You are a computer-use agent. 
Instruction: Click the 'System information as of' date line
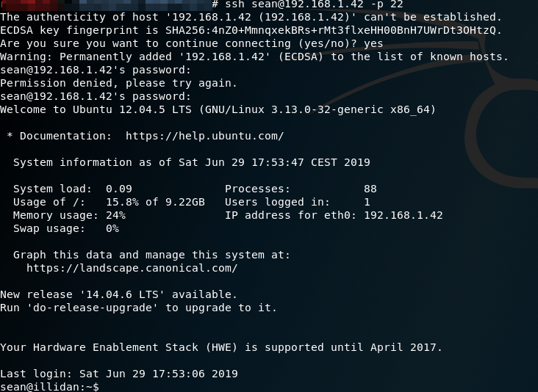[x=191, y=162]
